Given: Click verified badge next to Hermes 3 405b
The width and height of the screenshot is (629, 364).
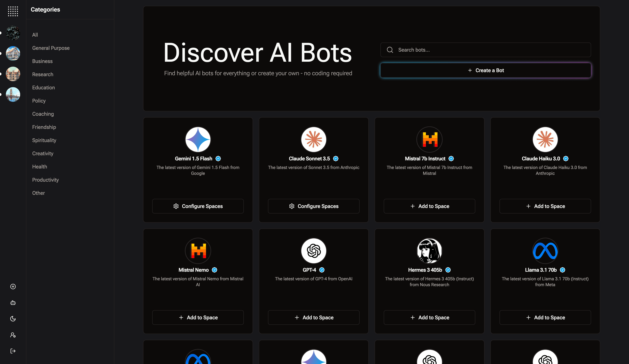Looking at the screenshot, I should [448, 270].
